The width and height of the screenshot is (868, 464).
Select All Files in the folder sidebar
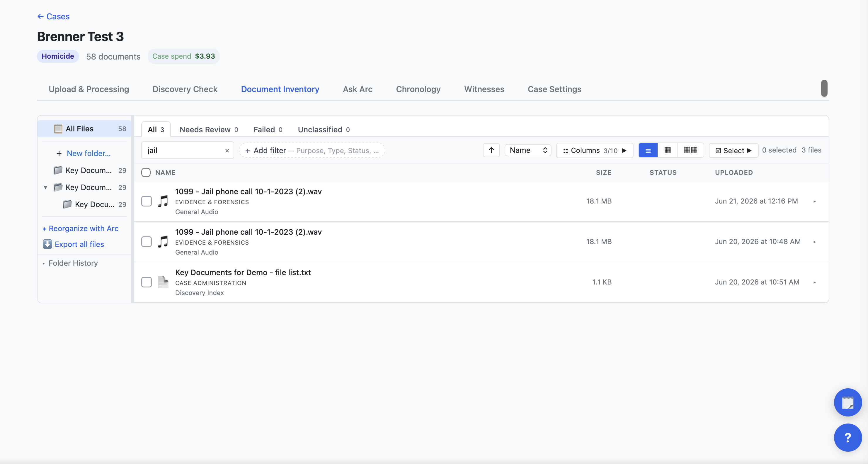tap(85, 129)
